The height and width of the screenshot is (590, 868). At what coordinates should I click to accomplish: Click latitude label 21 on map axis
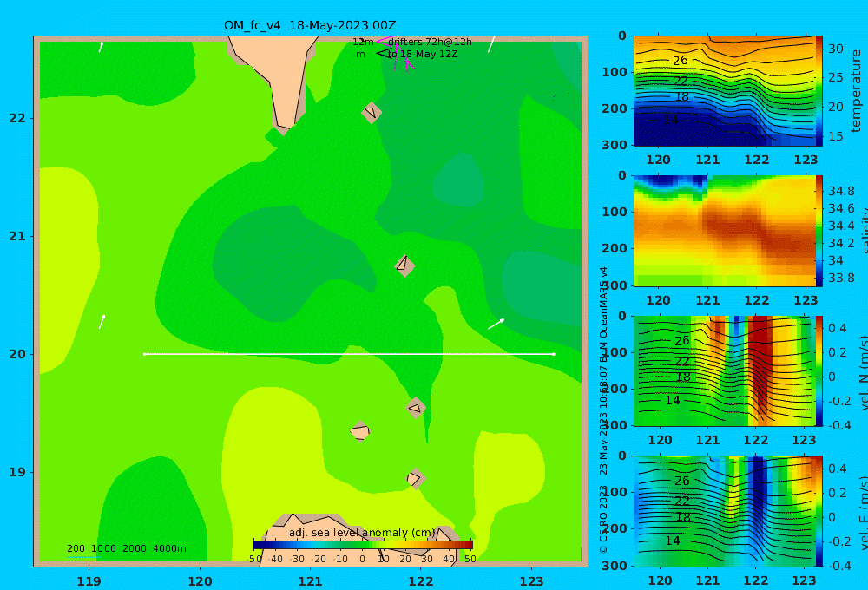click(17, 236)
